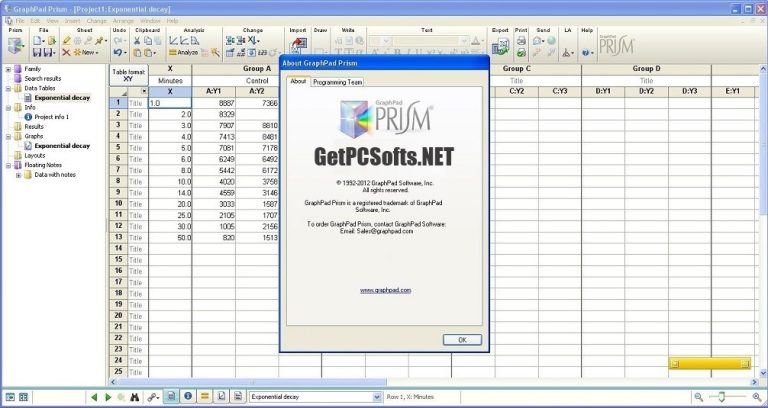The height and width of the screenshot is (408, 768).
Task: Click the X cell containing 1.0
Action: click(170, 103)
